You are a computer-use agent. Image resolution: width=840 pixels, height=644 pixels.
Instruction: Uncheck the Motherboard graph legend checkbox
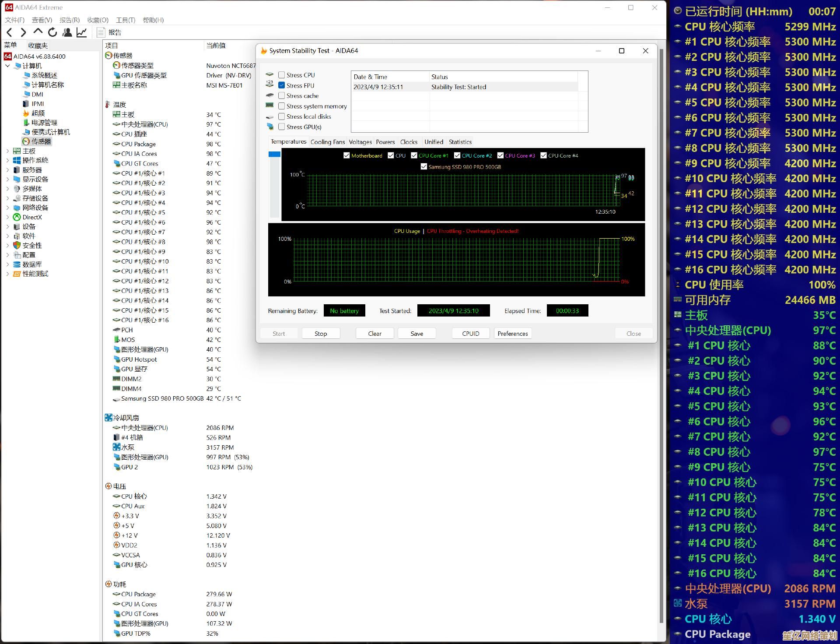(346, 155)
